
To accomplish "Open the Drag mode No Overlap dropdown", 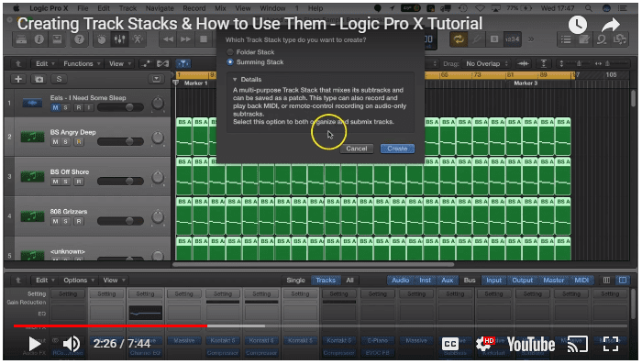I will 487,63.
